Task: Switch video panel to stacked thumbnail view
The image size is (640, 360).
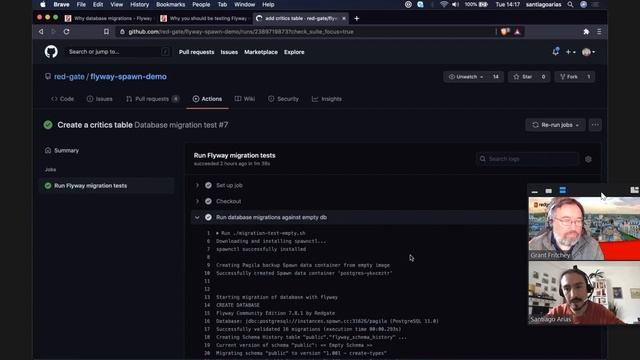Action: point(562,190)
